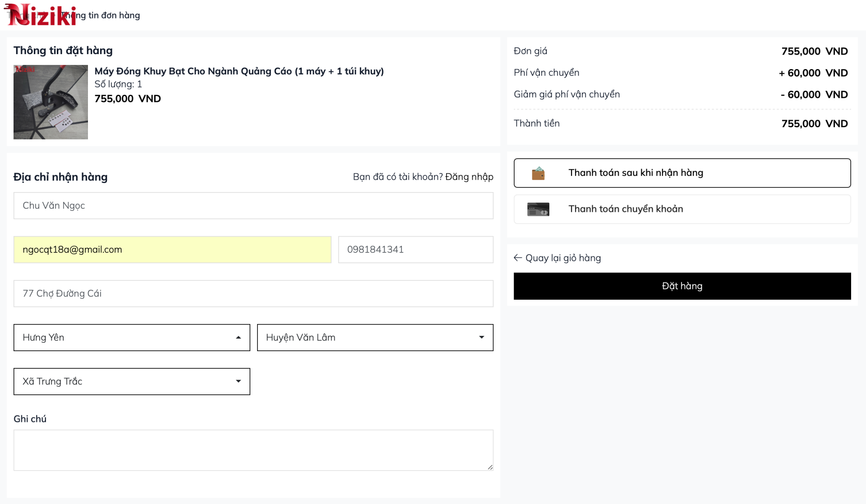Click the Ghi chú textarea resize handle
Image resolution: width=866 pixels, height=504 pixels.
point(490,467)
